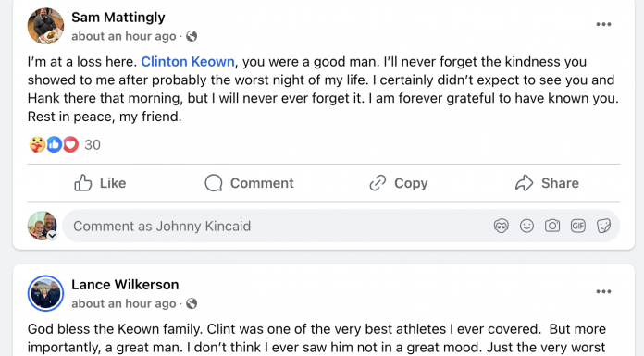Open the emoji picker in comment box
The height and width of the screenshot is (356, 644).
point(526,226)
